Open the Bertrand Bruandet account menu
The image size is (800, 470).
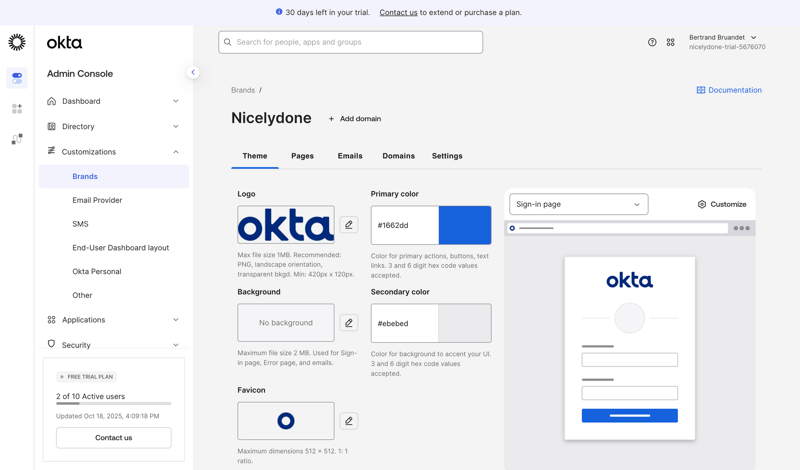click(727, 42)
